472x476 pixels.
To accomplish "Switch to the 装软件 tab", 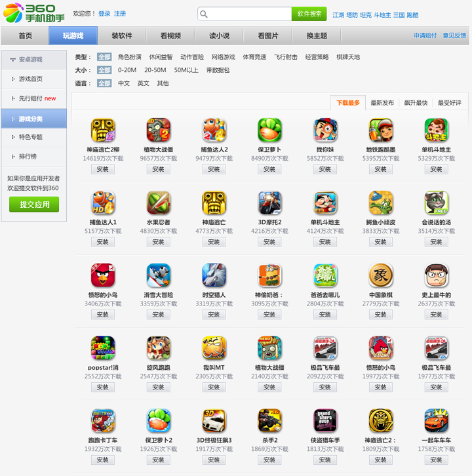I will coord(122,35).
